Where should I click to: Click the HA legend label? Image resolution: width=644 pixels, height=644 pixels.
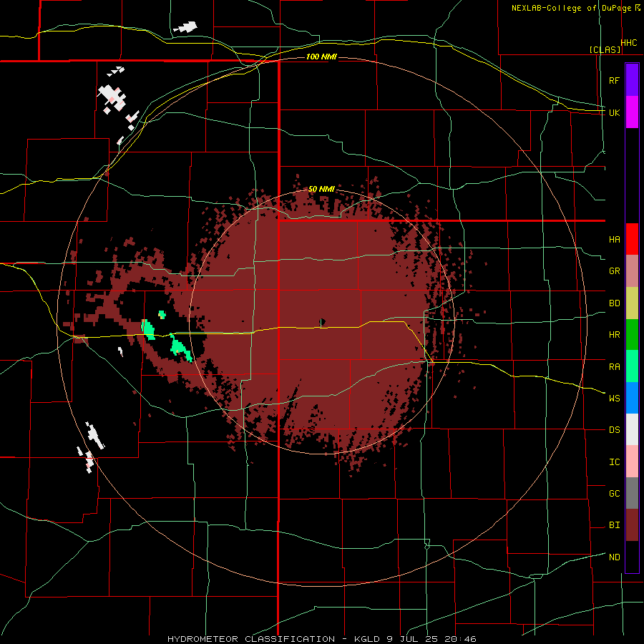pos(614,239)
